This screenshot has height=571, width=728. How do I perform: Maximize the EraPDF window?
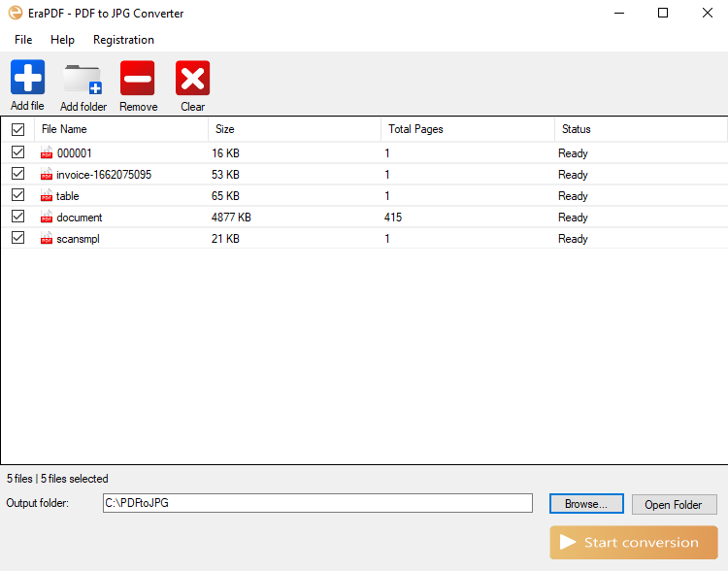[663, 13]
